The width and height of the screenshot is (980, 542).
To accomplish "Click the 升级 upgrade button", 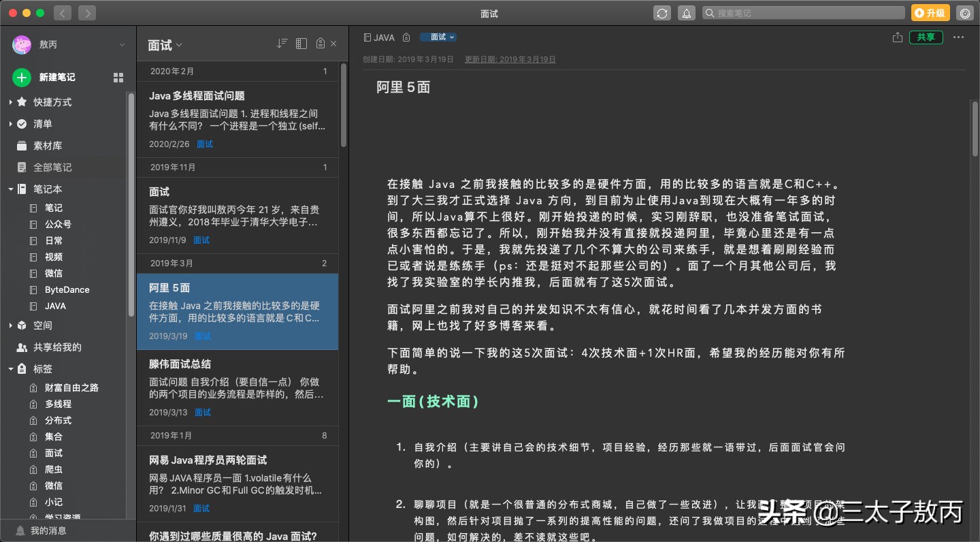I will (930, 12).
